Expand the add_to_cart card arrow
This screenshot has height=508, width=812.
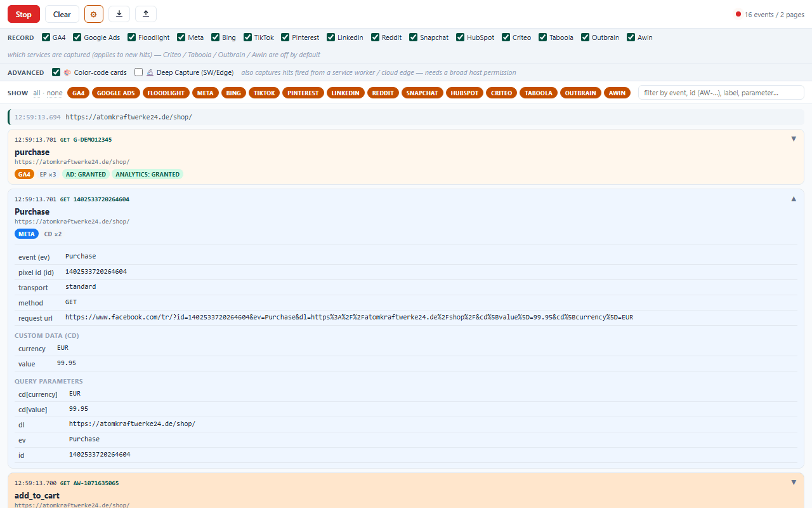click(794, 483)
